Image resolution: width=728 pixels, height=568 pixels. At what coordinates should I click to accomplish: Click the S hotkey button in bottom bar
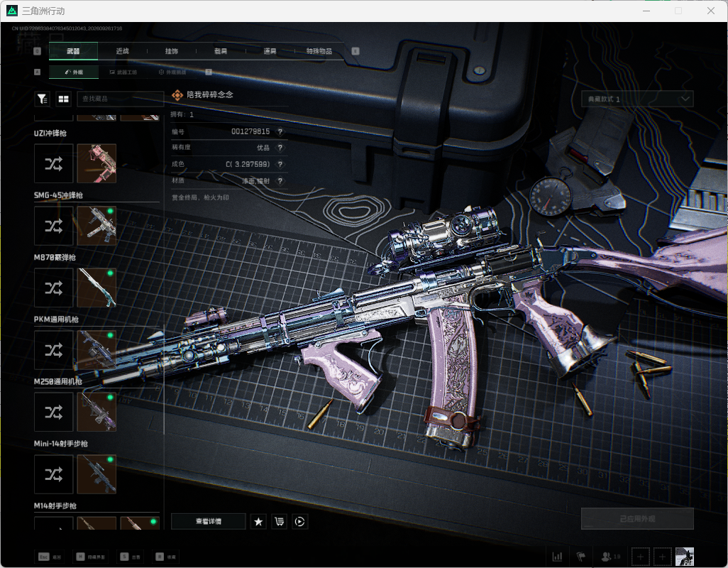131,557
